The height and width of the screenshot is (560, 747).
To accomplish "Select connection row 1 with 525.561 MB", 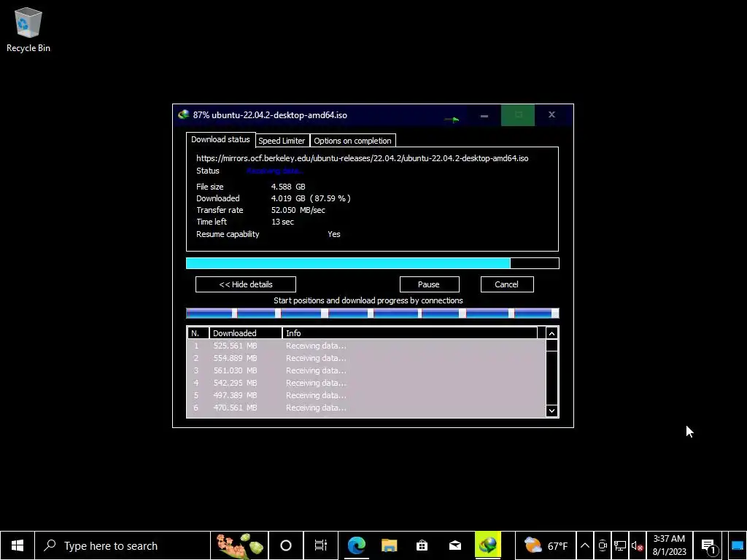I will click(x=366, y=346).
